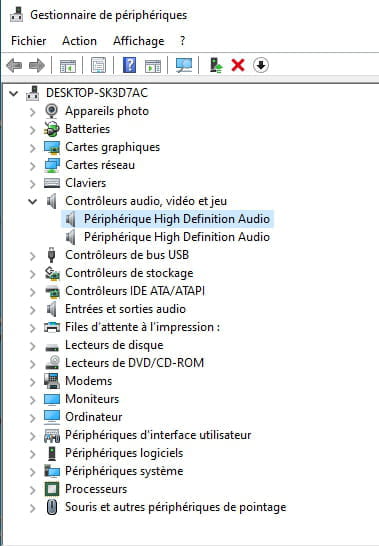Open the Properties toolbar icon
Image resolution: width=379 pixels, height=546 pixels.
pyautogui.click(x=99, y=65)
